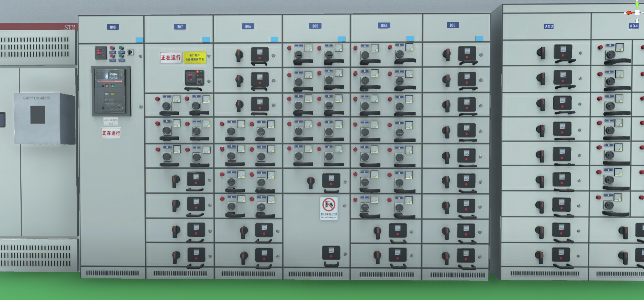Screen dimensions: 644x300
Task: Click the 400v nameplate below the B08 breaker
Action: point(111,122)
